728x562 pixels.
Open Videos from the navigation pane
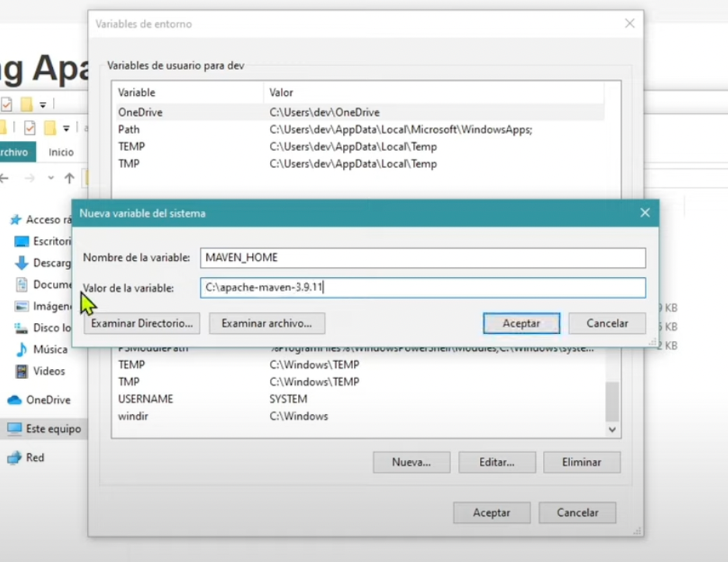pyautogui.click(x=48, y=371)
